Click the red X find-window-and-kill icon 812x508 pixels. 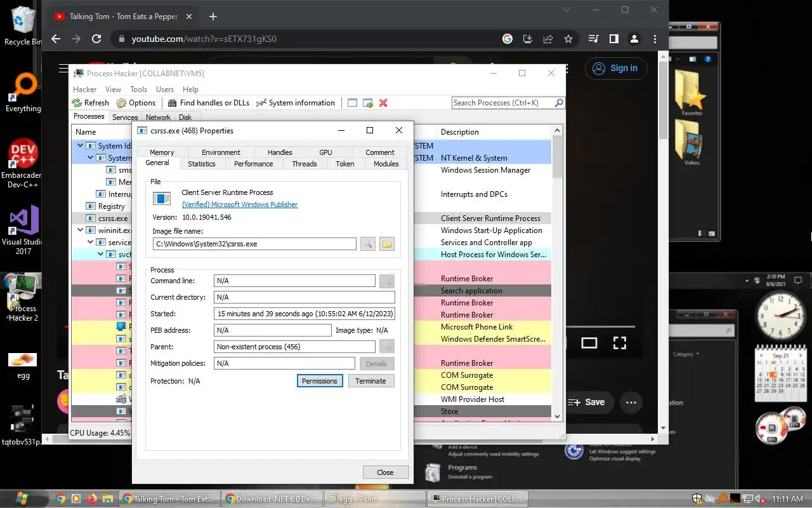(383, 103)
